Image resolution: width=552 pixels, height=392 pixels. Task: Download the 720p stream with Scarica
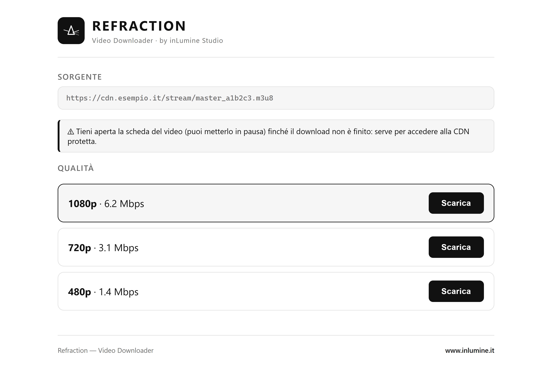(x=456, y=247)
